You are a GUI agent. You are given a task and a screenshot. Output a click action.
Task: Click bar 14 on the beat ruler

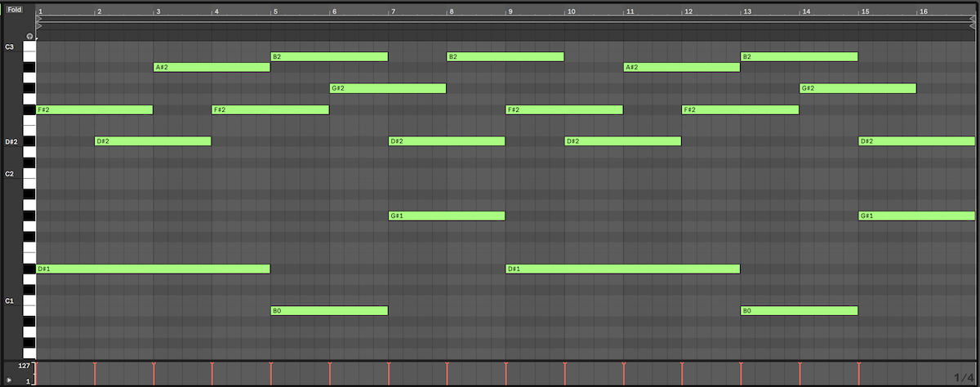[x=805, y=11]
